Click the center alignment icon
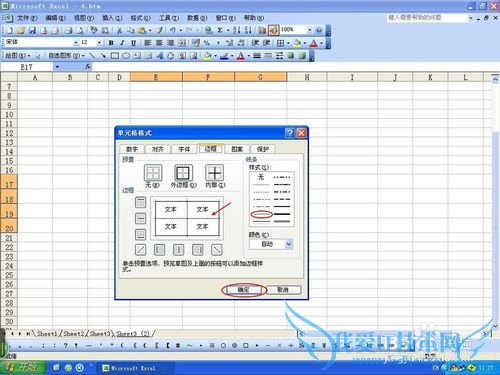Screen dimensions: 500x375 (x=159, y=43)
